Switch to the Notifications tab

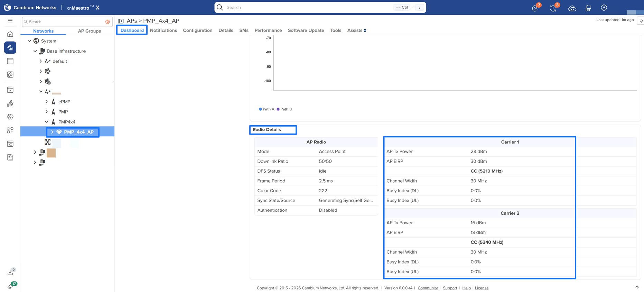point(164,30)
